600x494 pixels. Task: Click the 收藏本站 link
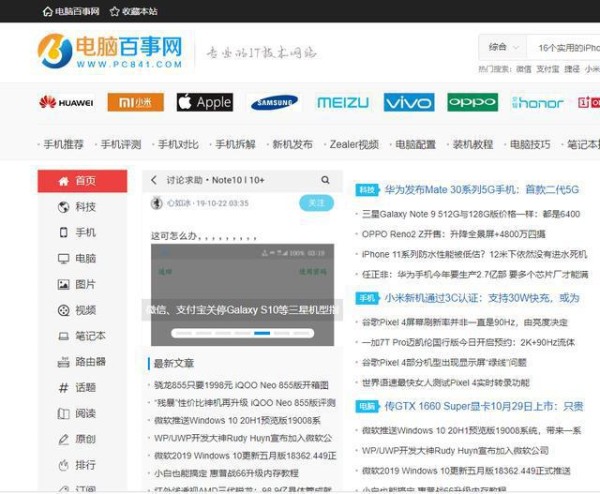tap(140, 11)
